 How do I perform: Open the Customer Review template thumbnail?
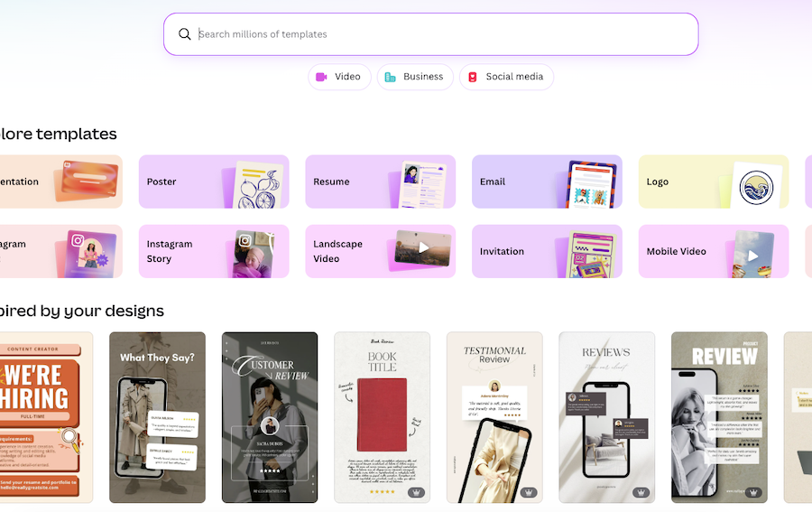click(x=270, y=417)
